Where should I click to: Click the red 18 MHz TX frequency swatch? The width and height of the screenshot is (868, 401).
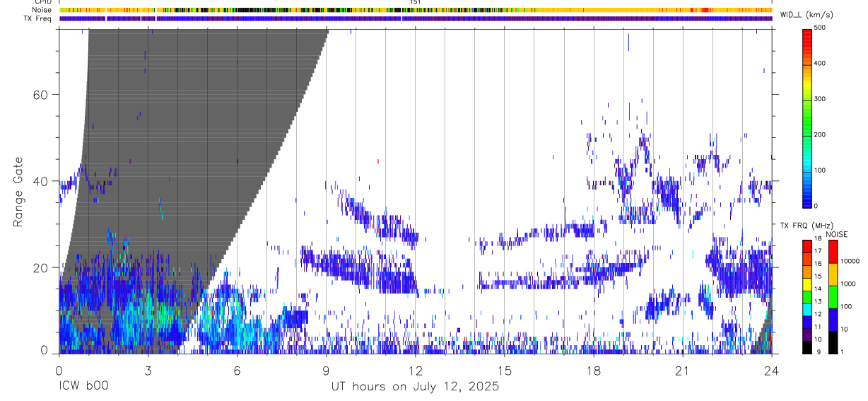tap(807, 245)
